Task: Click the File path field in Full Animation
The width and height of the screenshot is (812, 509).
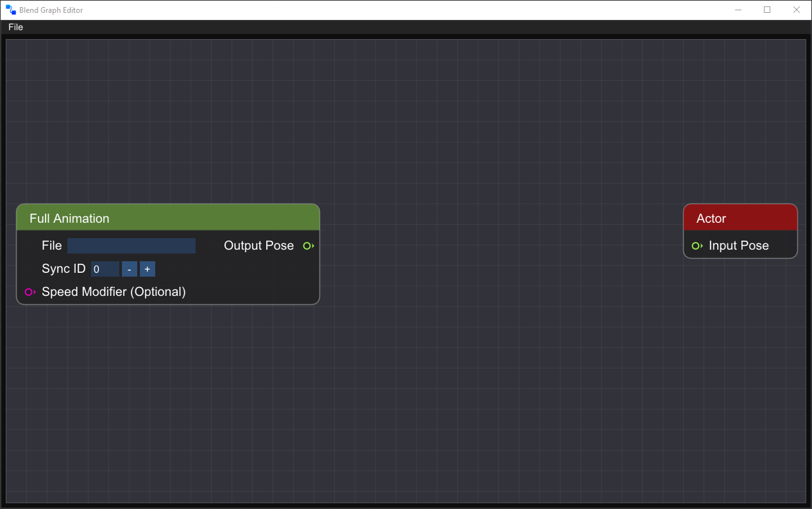Action: (x=131, y=246)
